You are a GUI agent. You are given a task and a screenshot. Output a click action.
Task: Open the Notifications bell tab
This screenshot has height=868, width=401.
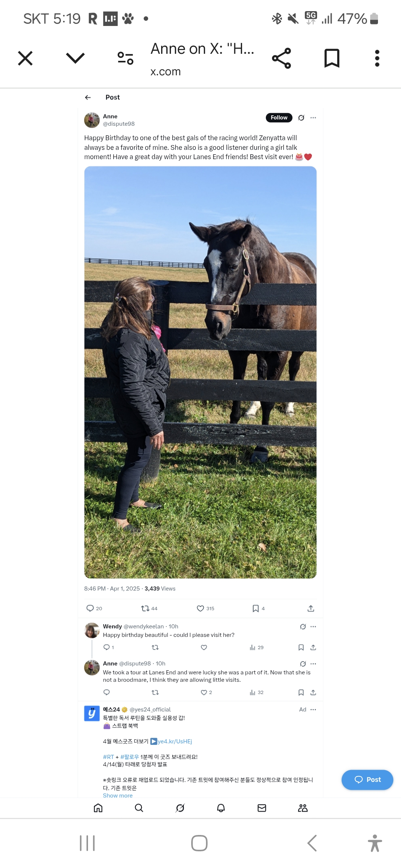tap(221, 808)
